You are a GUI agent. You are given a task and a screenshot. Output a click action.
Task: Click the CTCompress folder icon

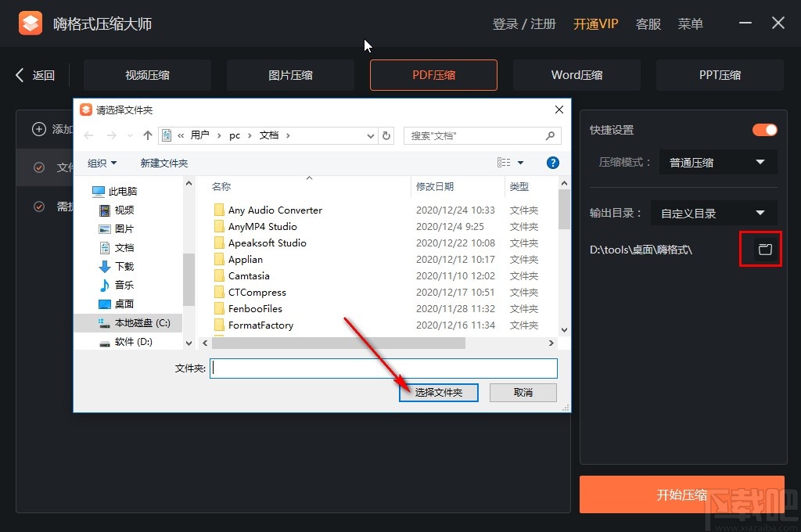[x=219, y=293]
